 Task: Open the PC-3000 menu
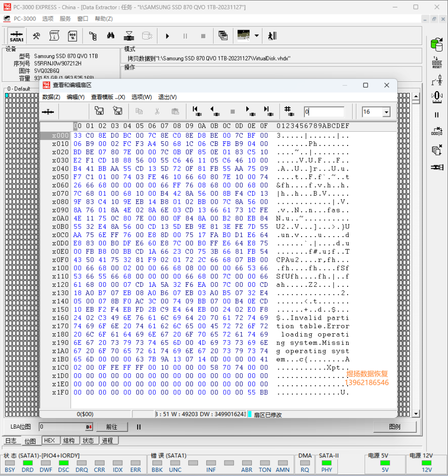(25, 19)
